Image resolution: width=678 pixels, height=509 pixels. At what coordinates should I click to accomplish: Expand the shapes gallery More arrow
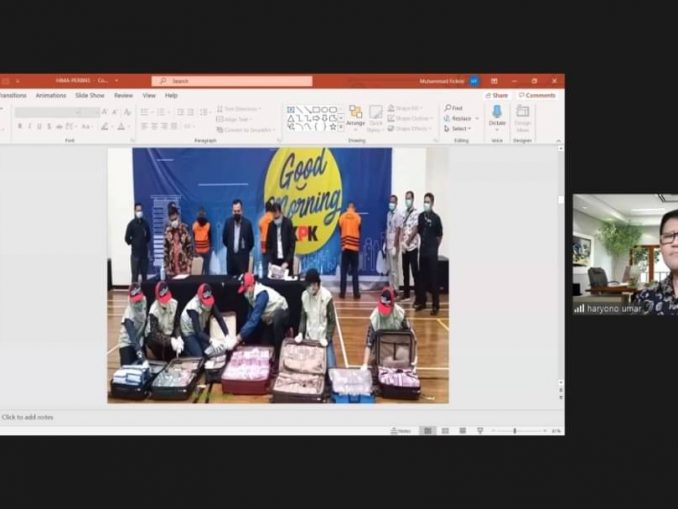341,127
